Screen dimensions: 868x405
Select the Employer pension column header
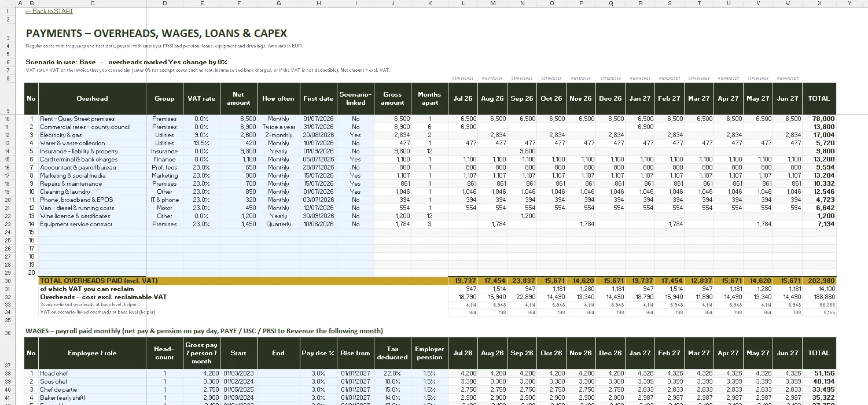click(429, 353)
